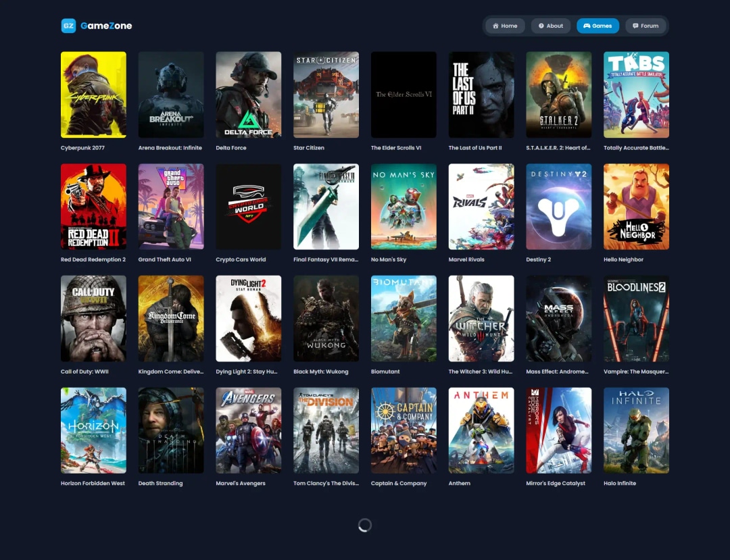
Task: Click the "Star Citizen" title text
Action: tap(309, 148)
